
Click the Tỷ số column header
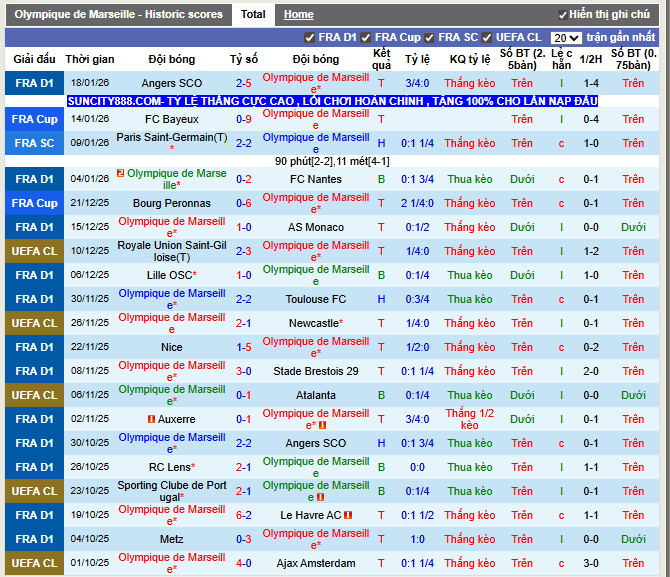coord(244,59)
